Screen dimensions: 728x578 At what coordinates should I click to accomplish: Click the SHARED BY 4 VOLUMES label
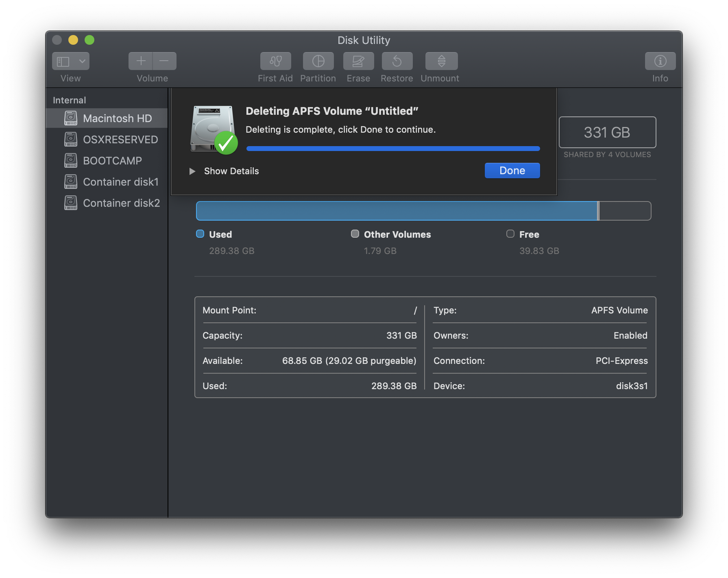607,155
